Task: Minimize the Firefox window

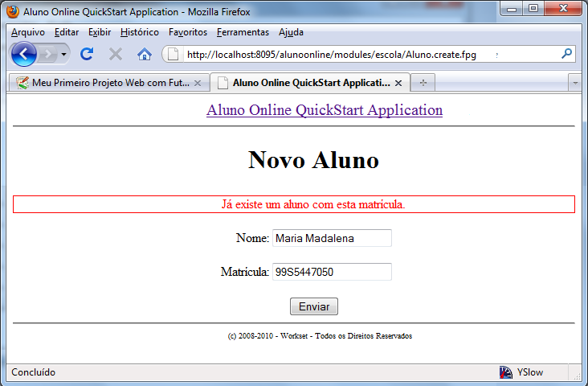Action: 512,9
